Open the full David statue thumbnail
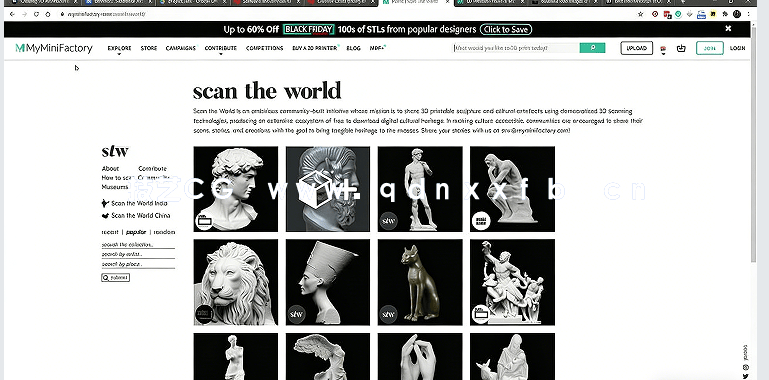Image resolution: width=769 pixels, height=380 pixels. click(420, 189)
